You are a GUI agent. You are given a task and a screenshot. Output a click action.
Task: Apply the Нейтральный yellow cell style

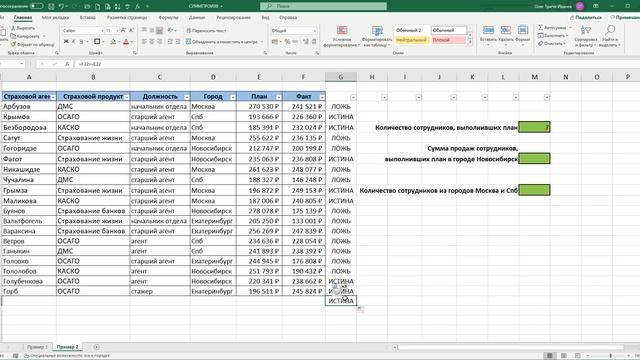411,40
